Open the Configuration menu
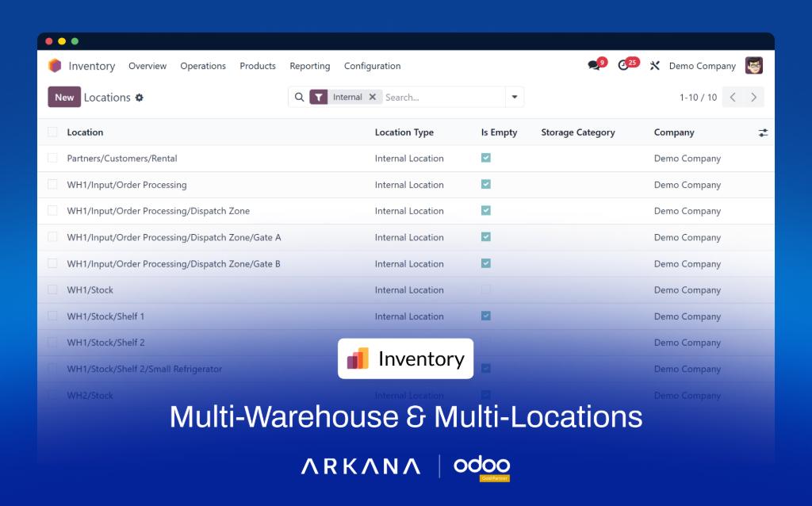Viewport: 812px width, 506px height. (x=373, y=66)
